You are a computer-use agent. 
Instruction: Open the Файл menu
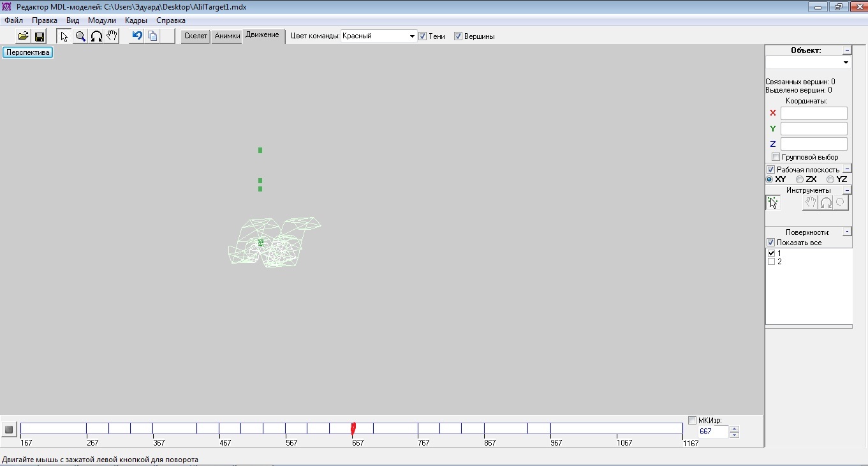[x=13, y=20]
